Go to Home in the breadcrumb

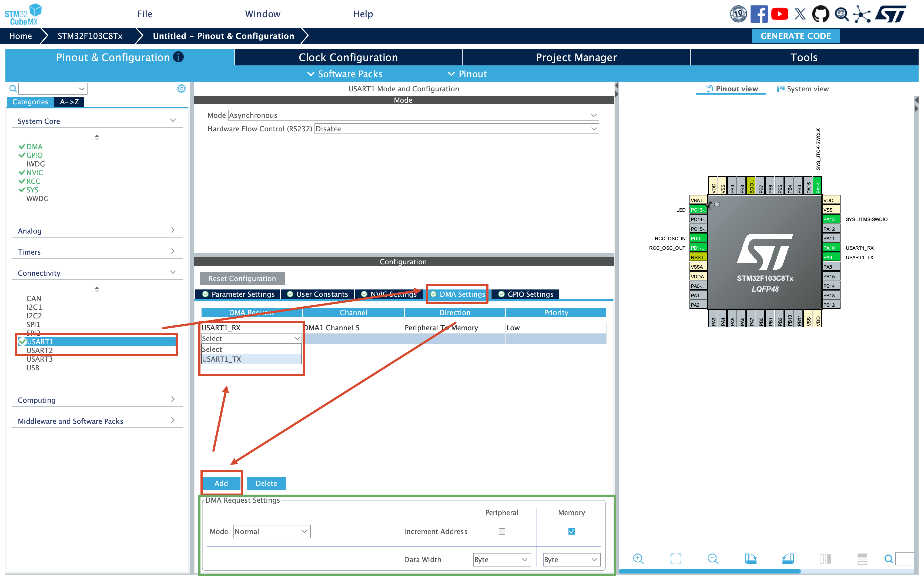coord(21,36)
